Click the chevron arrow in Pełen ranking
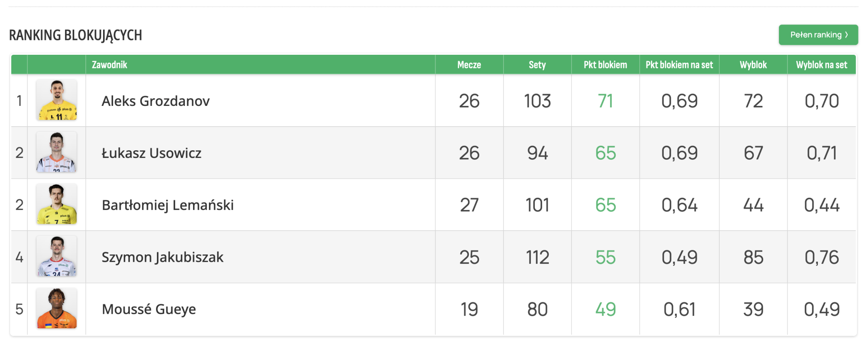 click(x=846, y=35)
